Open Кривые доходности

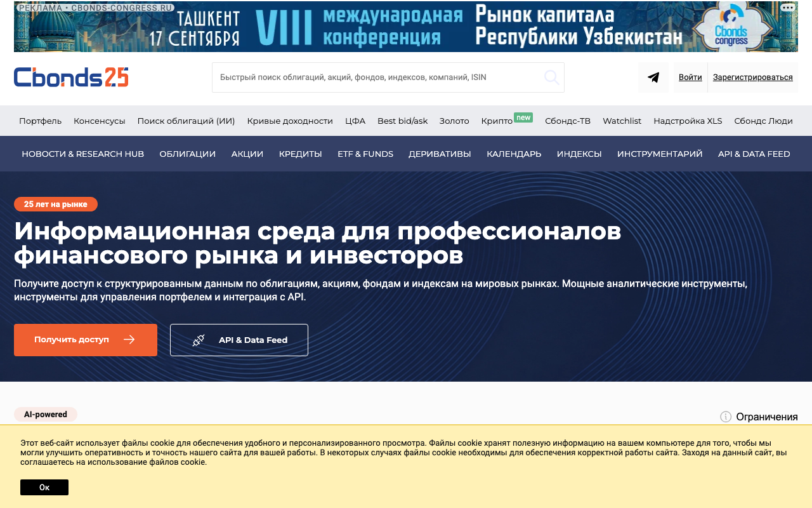pos(290,121)
